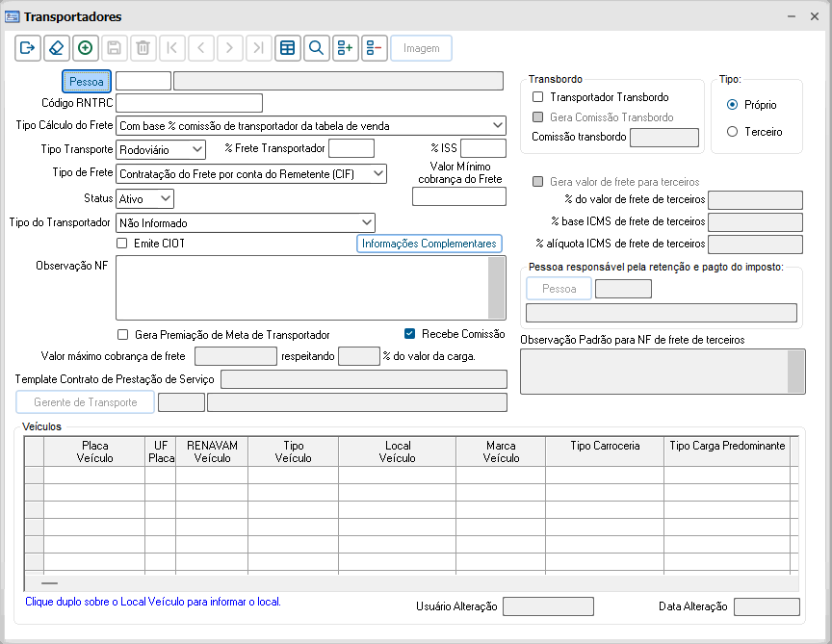Open the Tipo de Frete dropdown

pyautogui.click(x=251, y=173)
